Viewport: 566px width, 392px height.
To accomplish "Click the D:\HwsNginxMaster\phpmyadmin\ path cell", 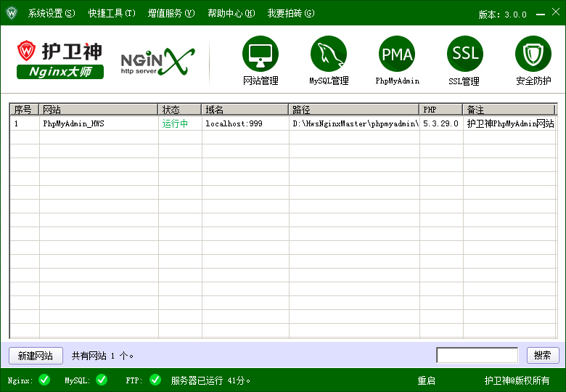I will pyautogui.click(x=356, y=123).
